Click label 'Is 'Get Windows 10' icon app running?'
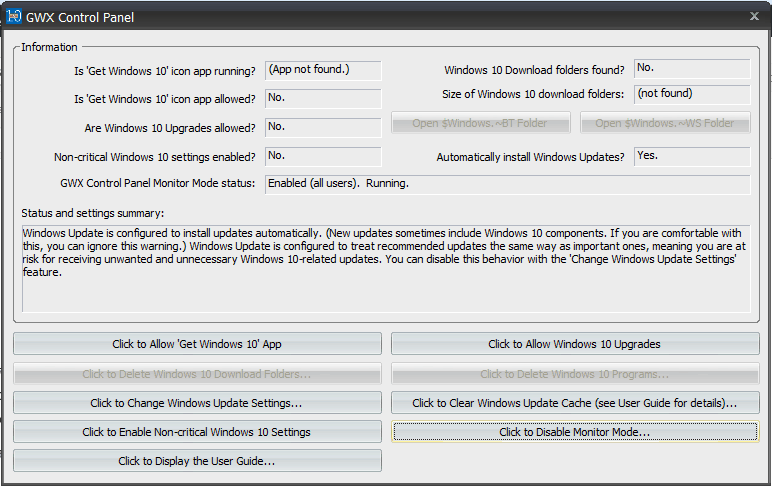The image size is (772, 487). pos(165,71)
